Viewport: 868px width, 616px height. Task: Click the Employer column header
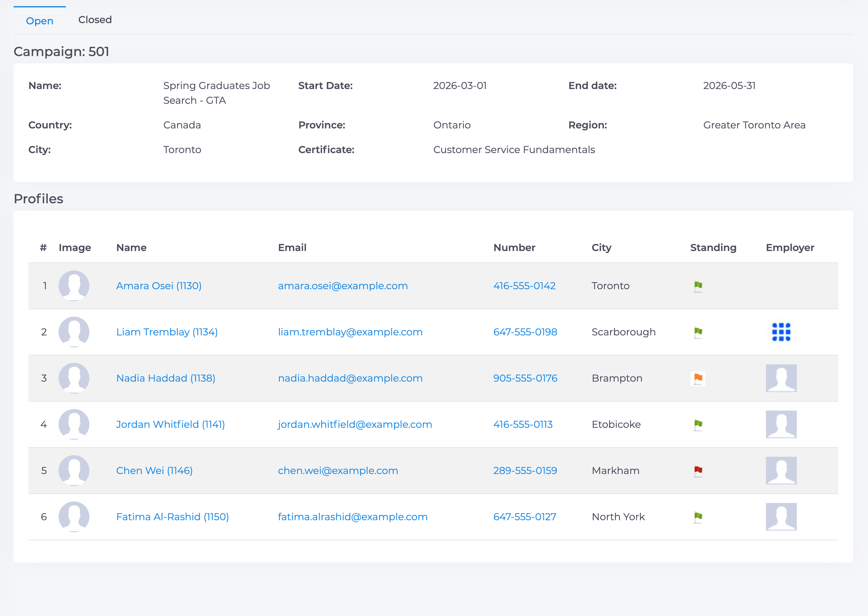pyautogui.click(x=790, y=248)
